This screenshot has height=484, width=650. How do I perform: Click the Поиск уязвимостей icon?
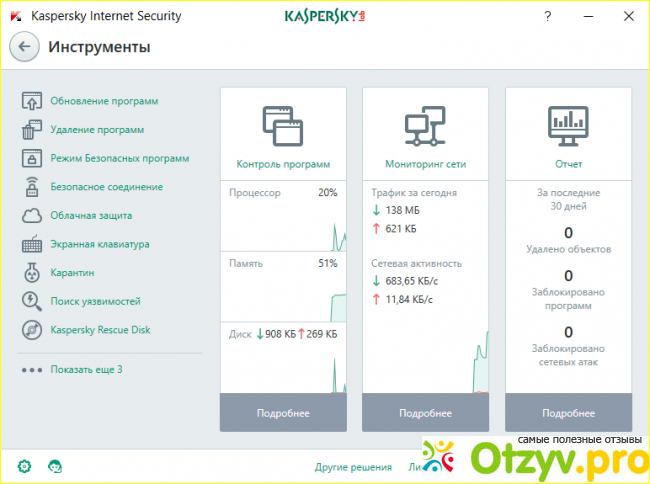pyautogui.click(x=31, y=301)
